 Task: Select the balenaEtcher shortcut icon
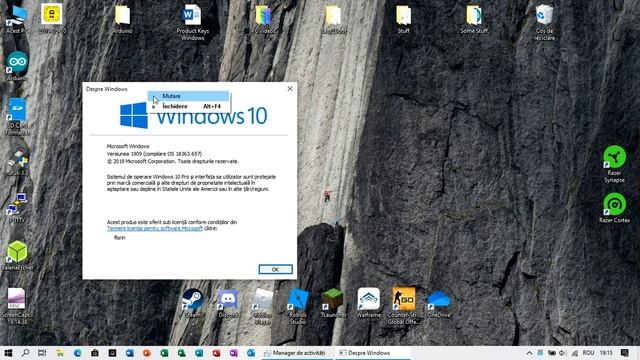pos(17,256)
